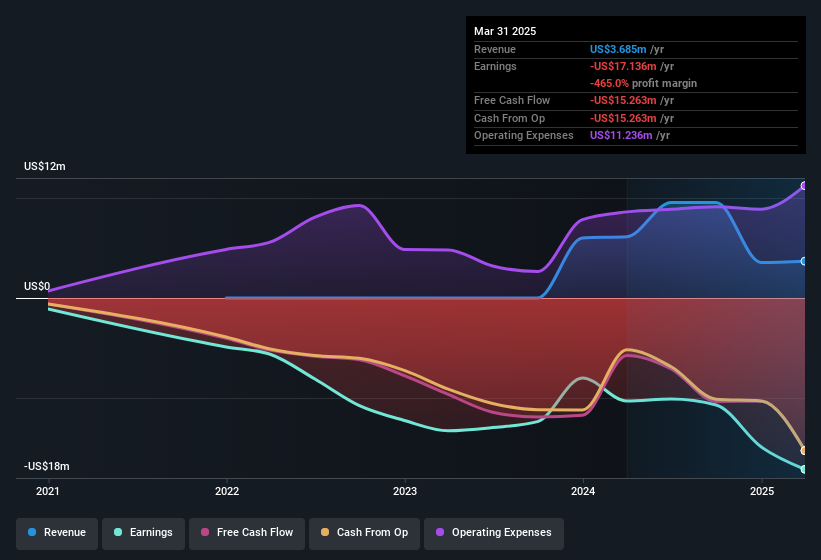The height and width of the screenshot is (560, 821).
Task: Click the blue Revenue endpoint marker
Action: tap(804, 261)
